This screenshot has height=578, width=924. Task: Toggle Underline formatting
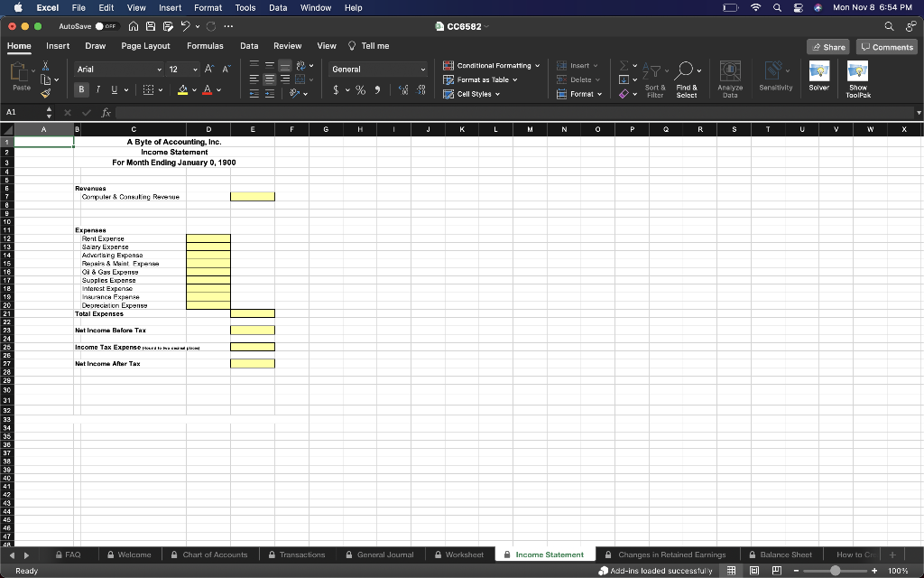pyautogui.click(x=114, y=89)
